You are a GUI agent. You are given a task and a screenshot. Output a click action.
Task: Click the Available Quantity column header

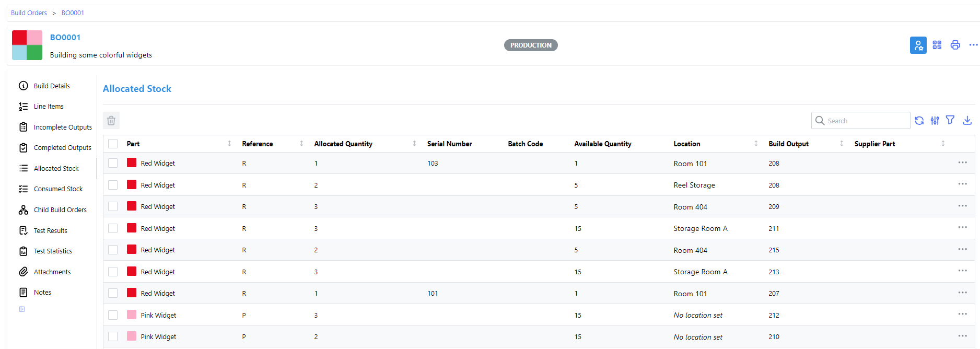pyautogui.click(x=602, y=144)
